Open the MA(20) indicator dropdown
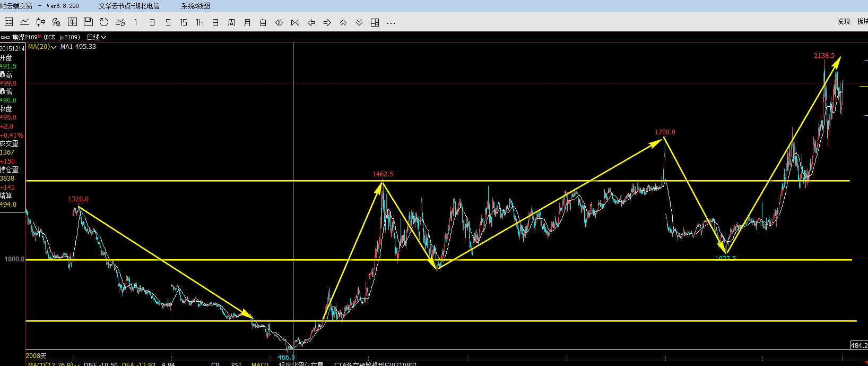Viewport: 868px width, 366px height. pos(42,47)
